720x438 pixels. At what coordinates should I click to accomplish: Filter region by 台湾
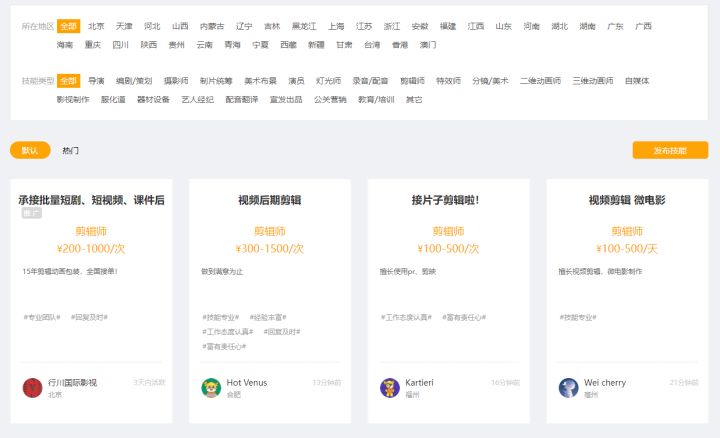tap(372, 45)
